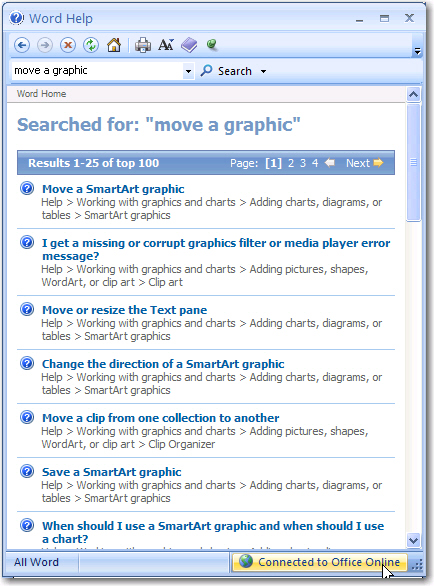Image resolution: width=434 pixels, height=586 pixels.
Task: Click help icon beside Change the direction topic
Action: click(27, 364)
